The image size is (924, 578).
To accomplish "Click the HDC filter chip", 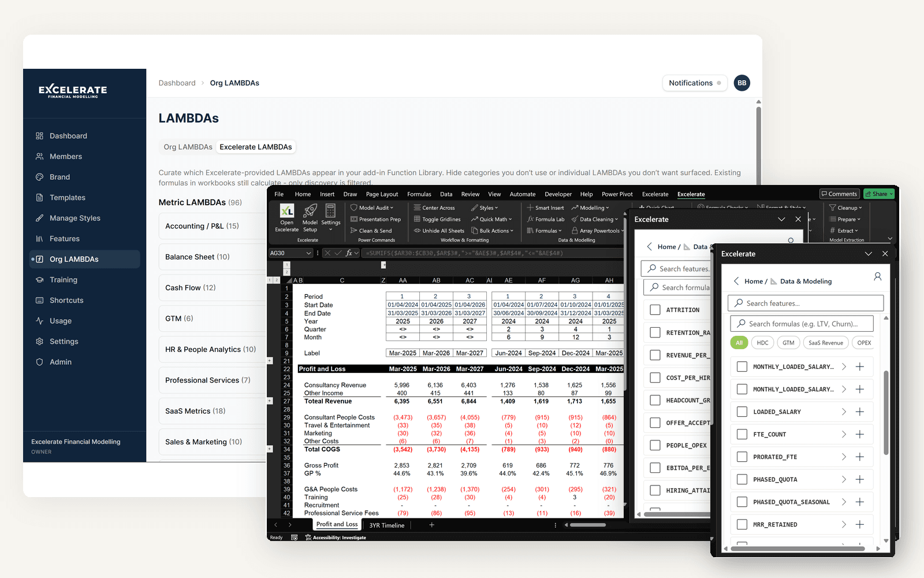I will coord(762,343).
